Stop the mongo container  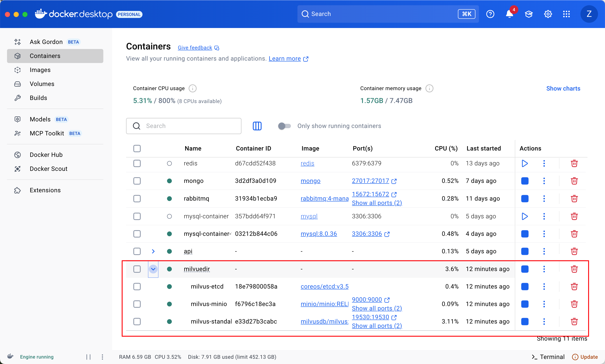(525, 181)
